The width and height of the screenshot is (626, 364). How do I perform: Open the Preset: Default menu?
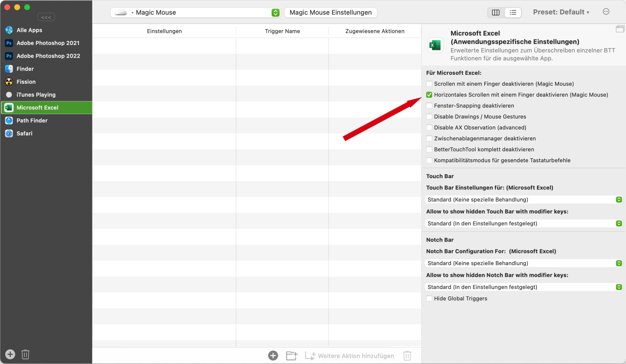click(x=561, y=12)
